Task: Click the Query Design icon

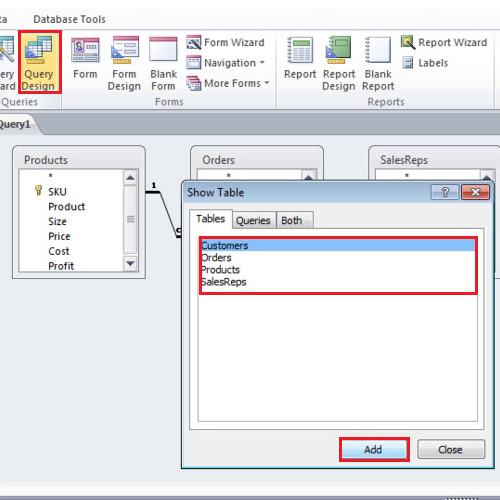Action: click(39, 62)
